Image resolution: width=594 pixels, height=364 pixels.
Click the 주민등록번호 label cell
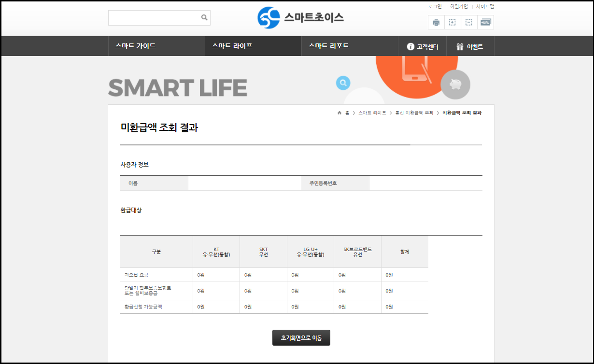[335, 183]
